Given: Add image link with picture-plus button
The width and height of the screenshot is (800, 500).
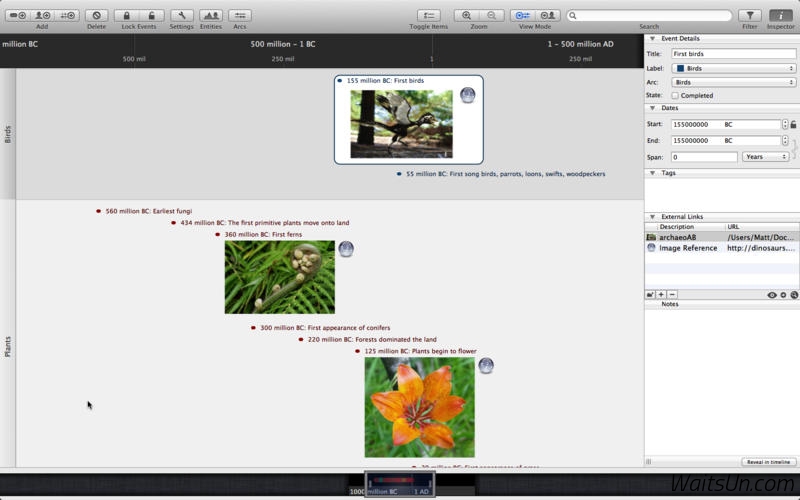Looking at the screenshot, I should click(x=650, y=295).
